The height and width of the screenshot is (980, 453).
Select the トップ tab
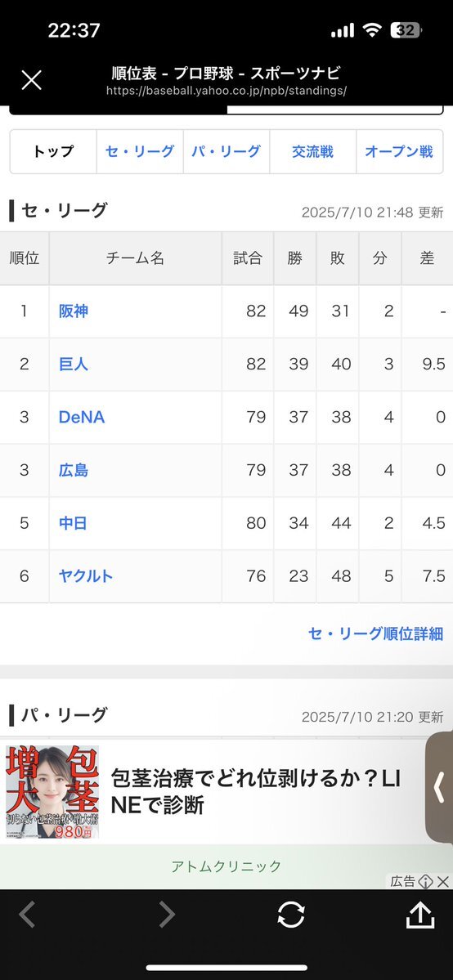point(53,151)
